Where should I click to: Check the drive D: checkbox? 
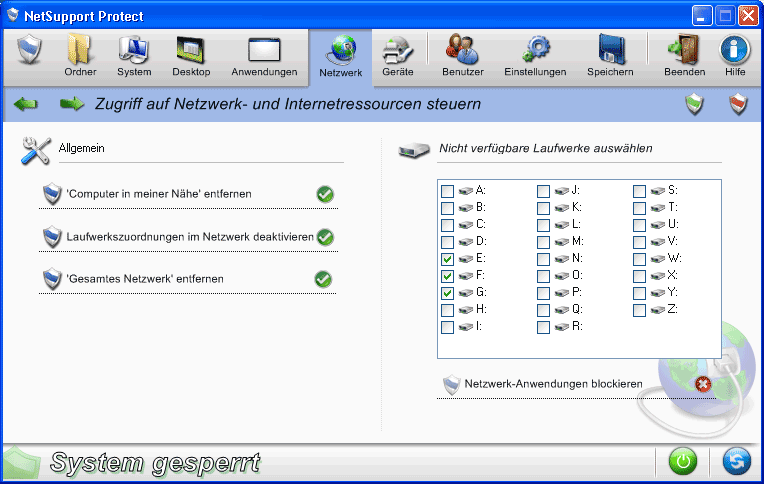click(x=447, y=242)
